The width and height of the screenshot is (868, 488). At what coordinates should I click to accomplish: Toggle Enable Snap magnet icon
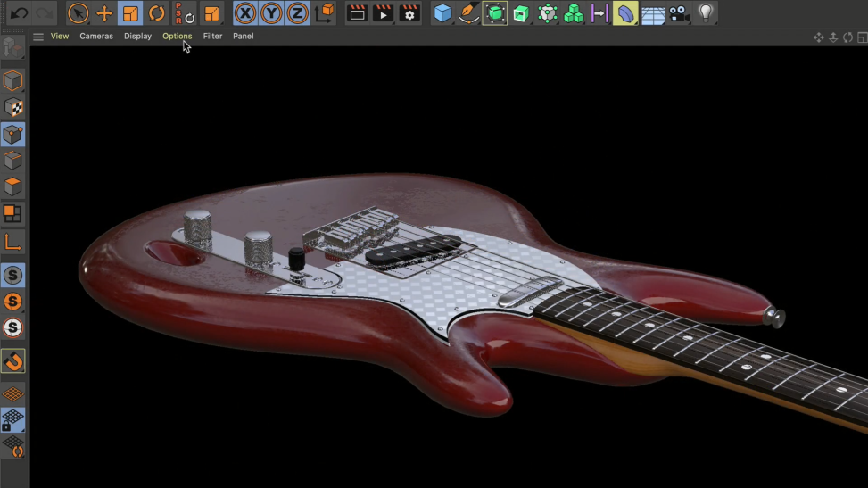click(12, 361)
